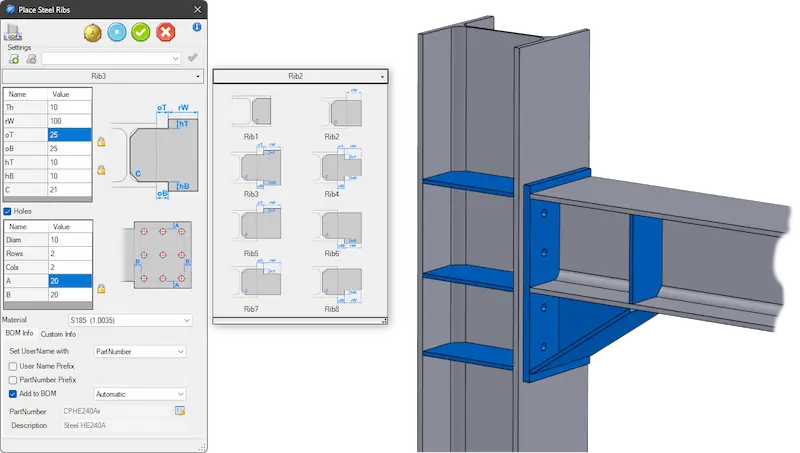Open the Set UserName with PartNumber dropdown
This screenshot has width=800, height=453.
pos(140,351)
